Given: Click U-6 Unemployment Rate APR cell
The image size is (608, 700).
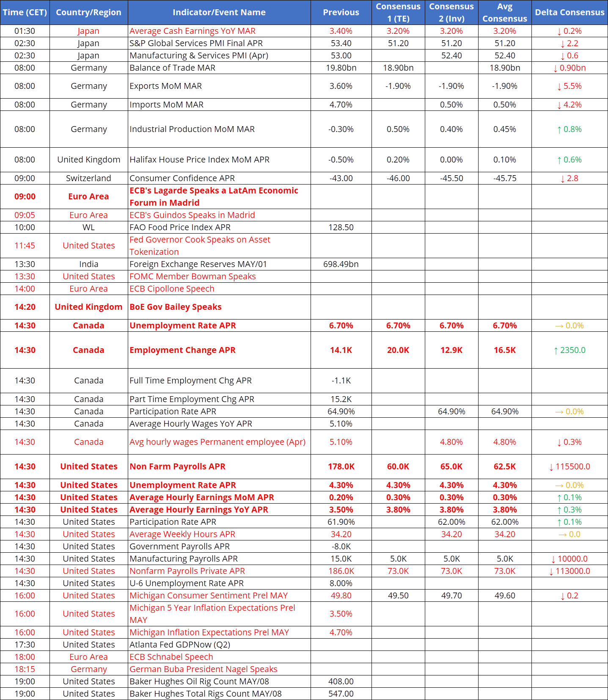Looking at the screenshot, I should [x=219, y=583].
